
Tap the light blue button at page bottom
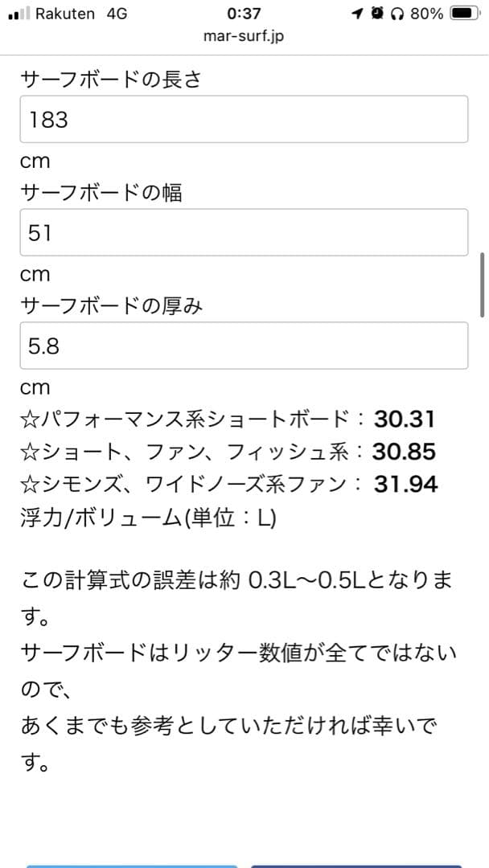[x=133, y=864]
